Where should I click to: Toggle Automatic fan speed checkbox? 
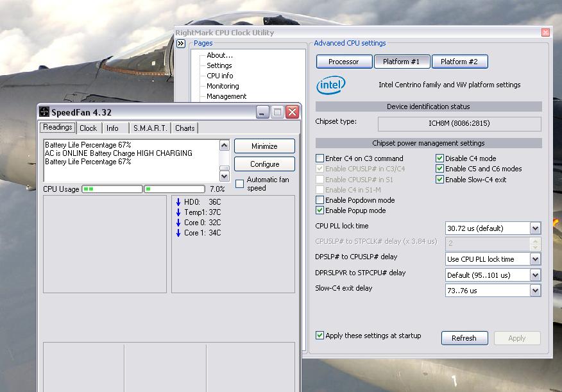pos(239,184)
